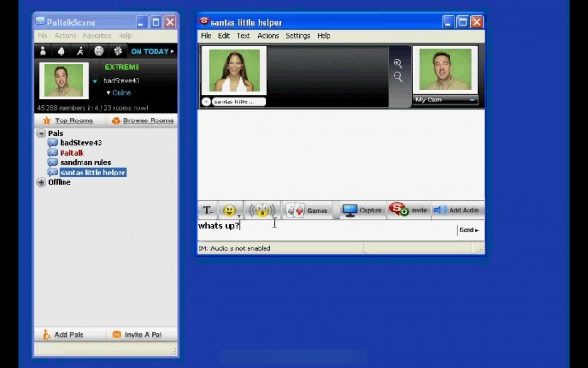Screen dimensions: 588x368
Task: Open Actions menu in chat window
Action: pyautogui.click(x=267, y=36)
